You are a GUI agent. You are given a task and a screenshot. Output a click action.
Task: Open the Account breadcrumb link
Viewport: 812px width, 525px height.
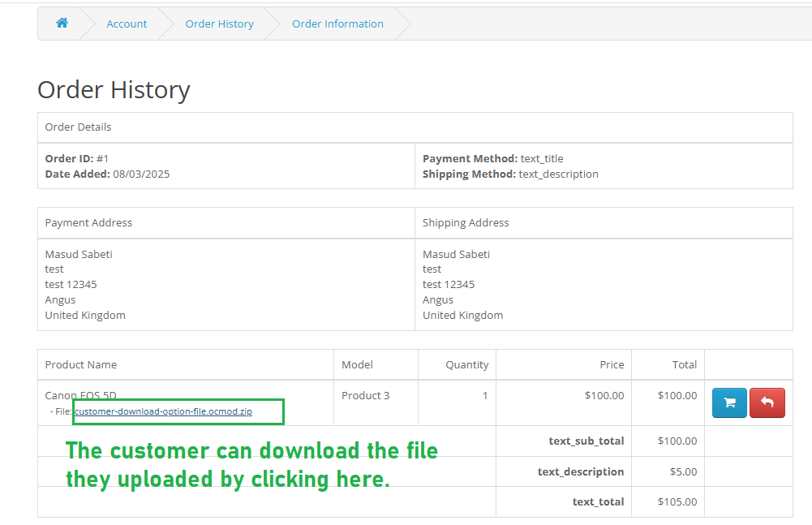(x=127, y=24)
